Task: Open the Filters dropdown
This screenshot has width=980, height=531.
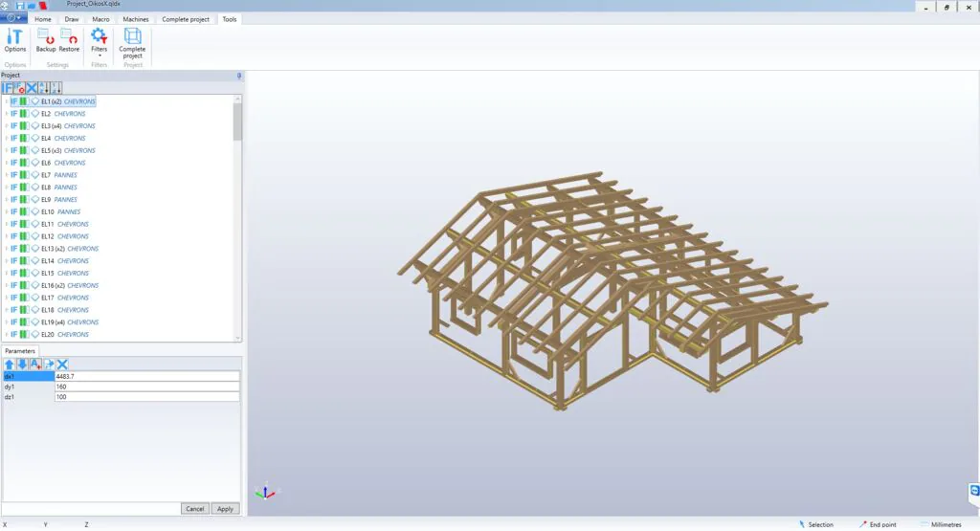Action: coord(99,42)
